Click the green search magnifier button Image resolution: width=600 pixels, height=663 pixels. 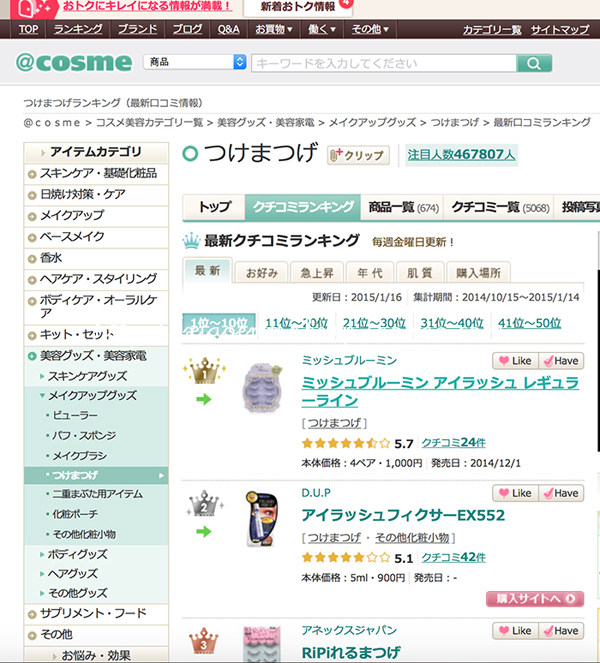click(534, 63)
